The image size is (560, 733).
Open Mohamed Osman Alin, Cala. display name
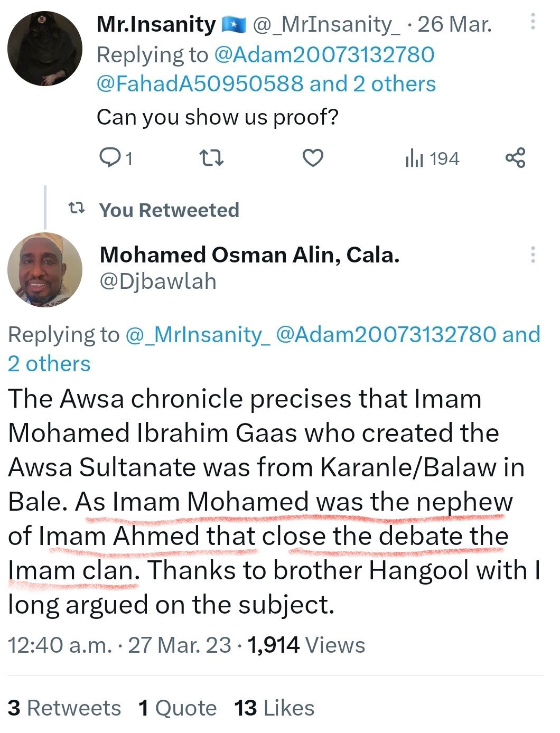point(249,255)
